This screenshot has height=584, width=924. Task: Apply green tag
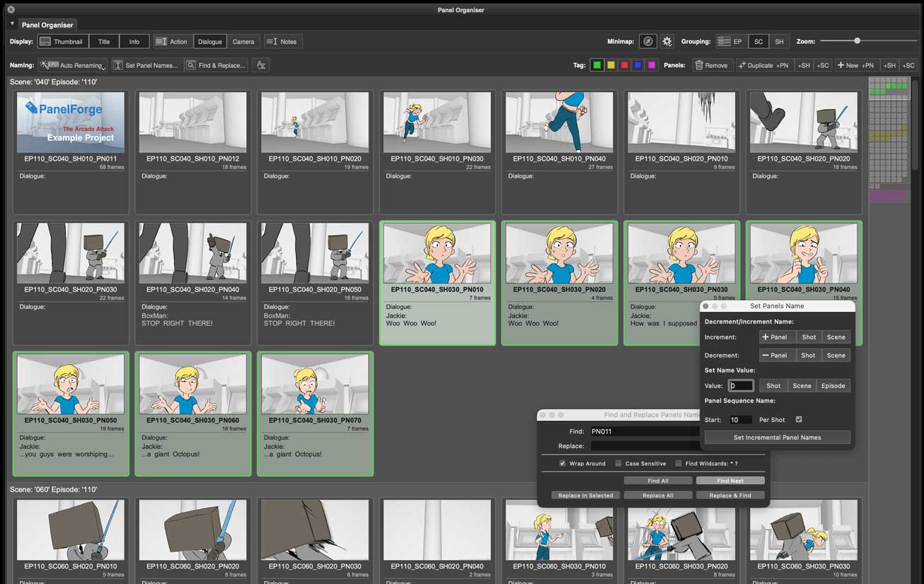coord(597,65)
